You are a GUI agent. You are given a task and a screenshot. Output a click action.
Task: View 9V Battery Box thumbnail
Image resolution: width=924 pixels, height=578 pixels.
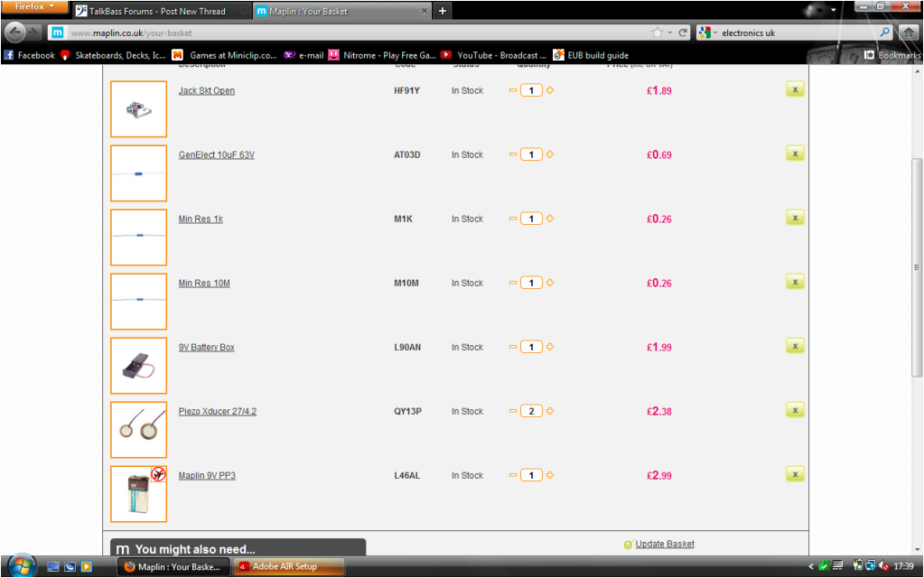click(138, 365)
